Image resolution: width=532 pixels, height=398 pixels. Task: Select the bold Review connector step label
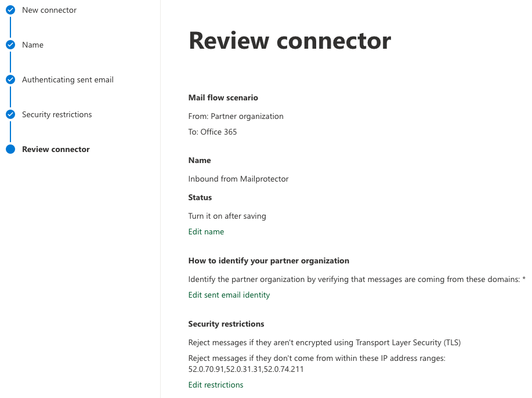tap(56, 149)
